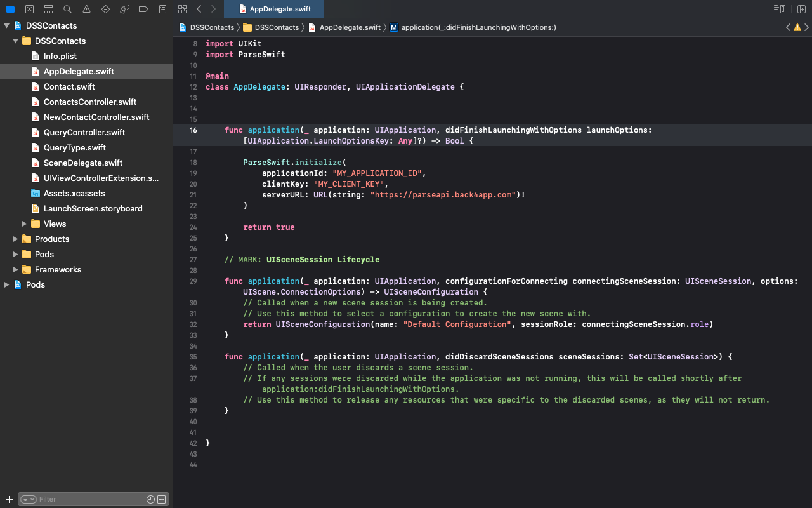
Task: Expand the Pods project
Action: (6, 284)
